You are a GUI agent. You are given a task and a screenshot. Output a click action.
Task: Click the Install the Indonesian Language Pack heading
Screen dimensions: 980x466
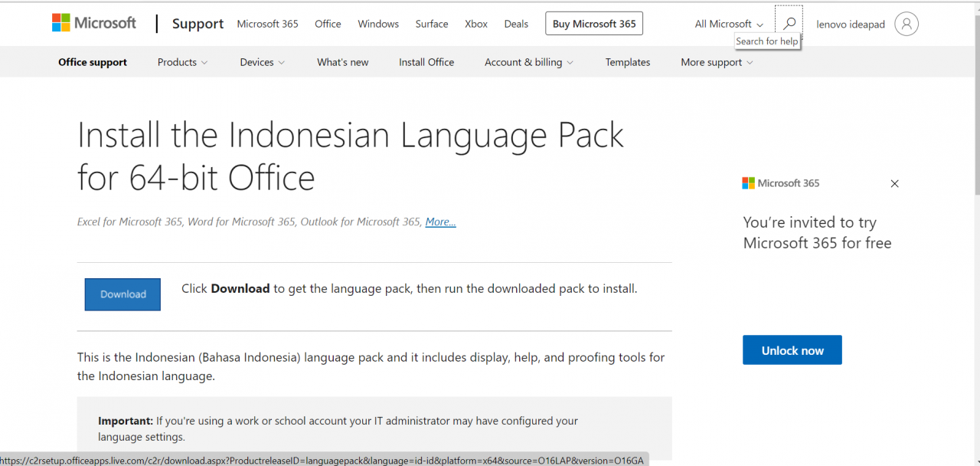[351, 156]
